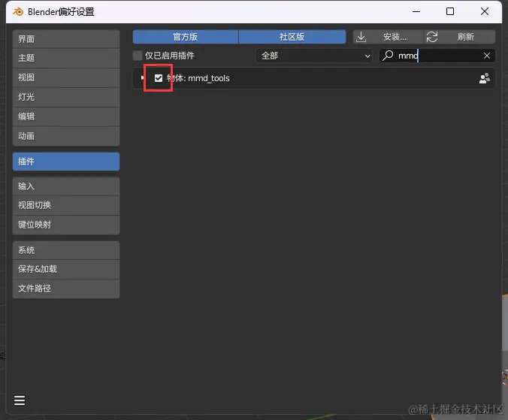Viewport: 508px width, 420px height.
Task: Open the 视图 preferences section
Action: coord(66,77)
